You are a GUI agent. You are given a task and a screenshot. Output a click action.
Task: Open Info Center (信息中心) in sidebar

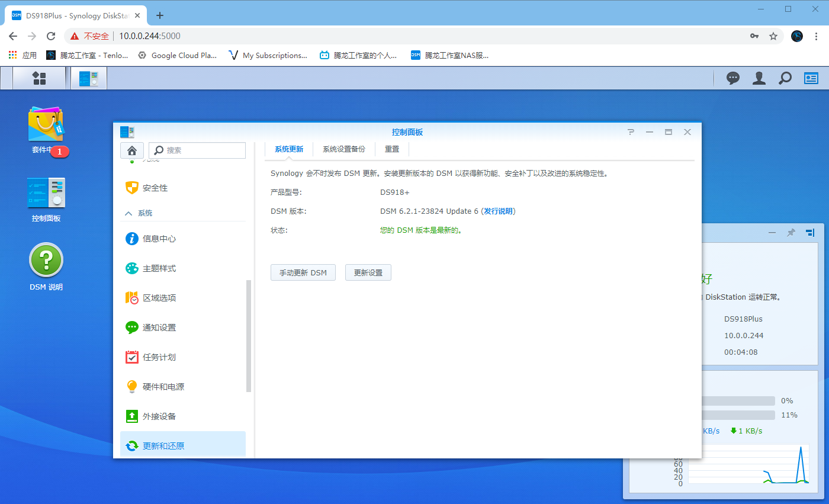pos(183,239)
